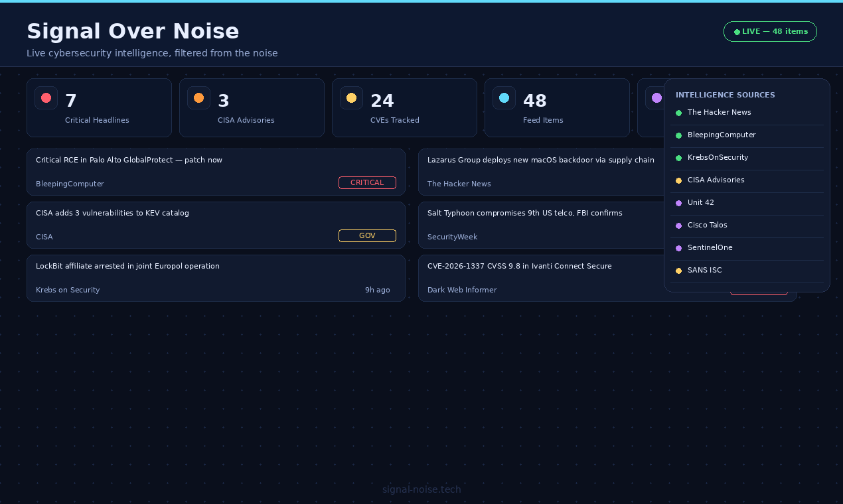
Task: Collapse the Intelligence Sources panel header
Action: (725, 95)
